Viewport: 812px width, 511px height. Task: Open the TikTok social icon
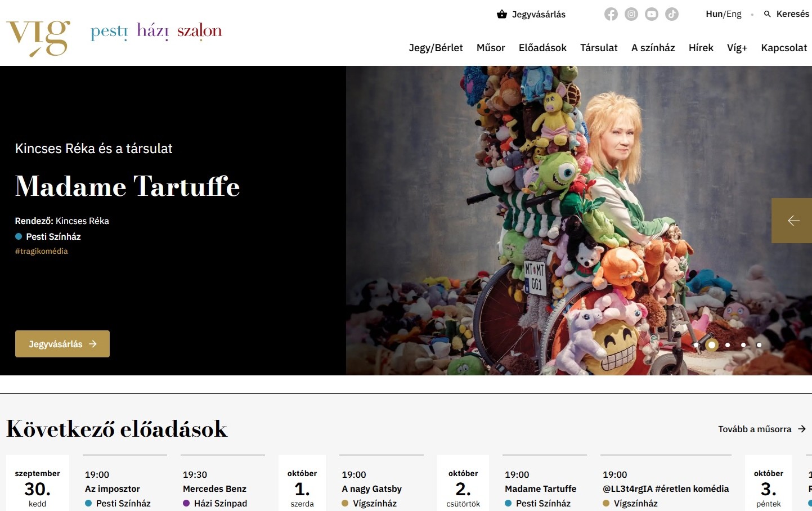click(x=672, y=14)
